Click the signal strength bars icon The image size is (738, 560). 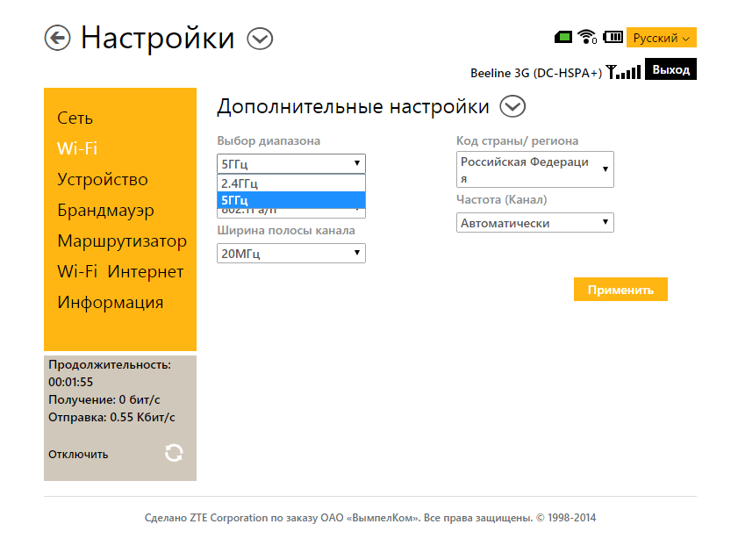(x=624, y=72)
